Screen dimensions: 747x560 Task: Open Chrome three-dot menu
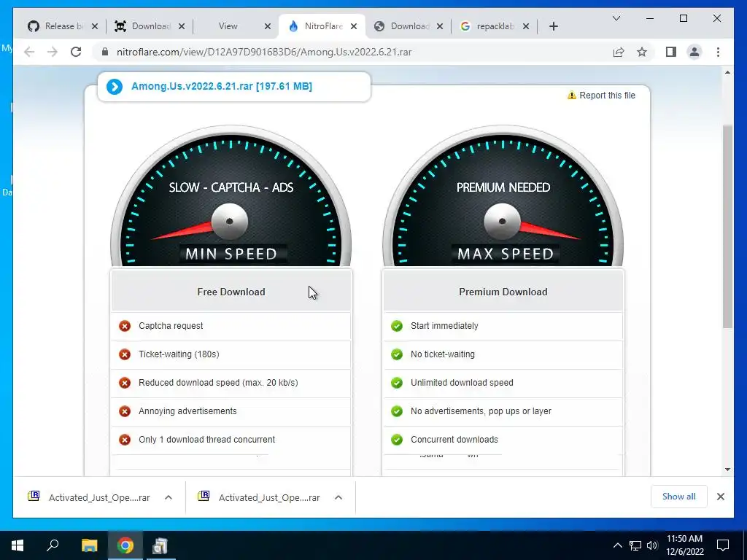(718, 52)
